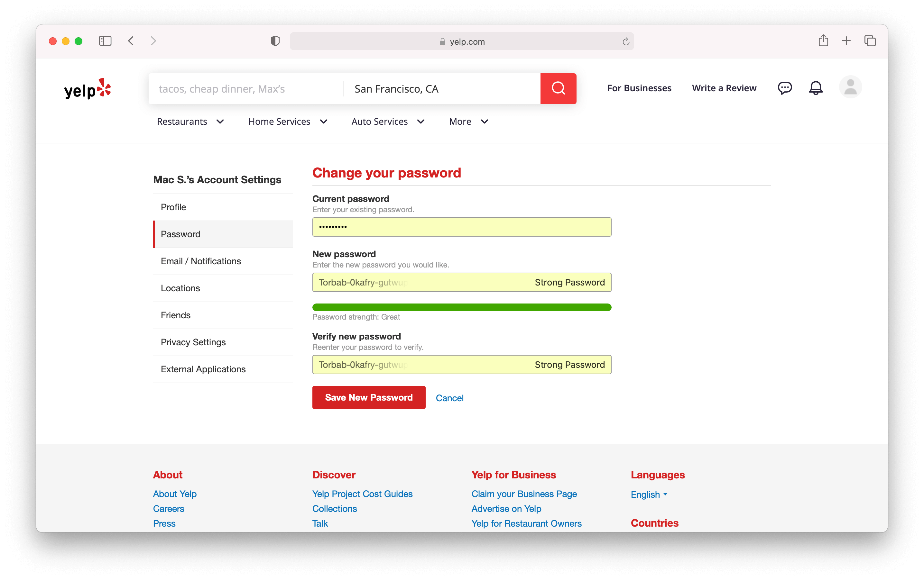
Task: Click Save New Password button
Action: (x=369, y=397)
